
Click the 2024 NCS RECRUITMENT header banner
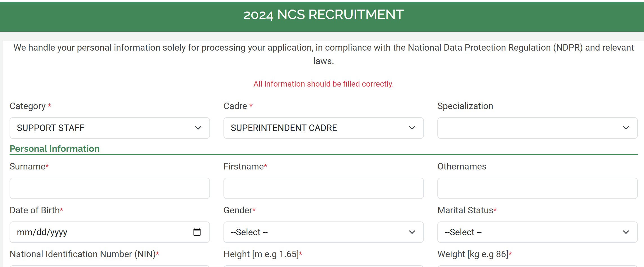322,14
